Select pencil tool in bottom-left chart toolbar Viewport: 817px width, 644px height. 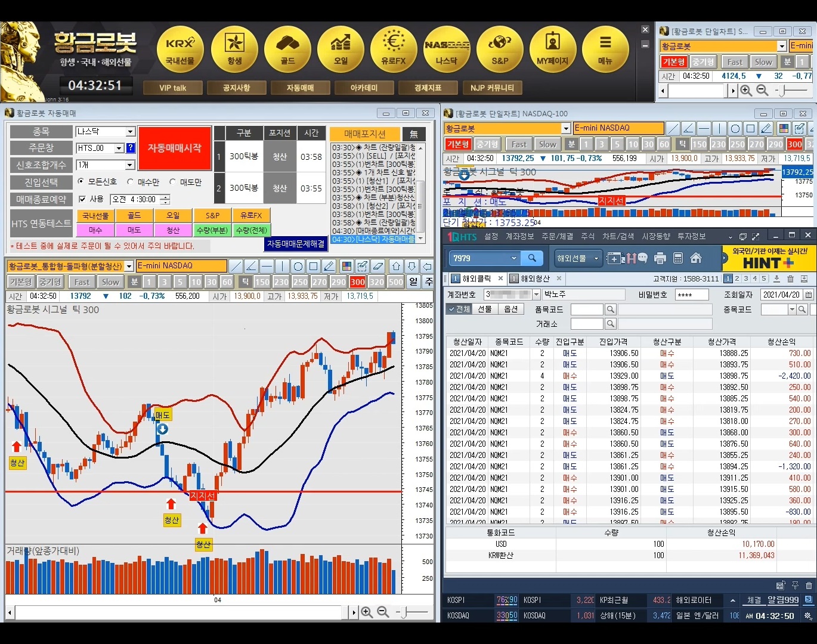[x=329, y=266]
